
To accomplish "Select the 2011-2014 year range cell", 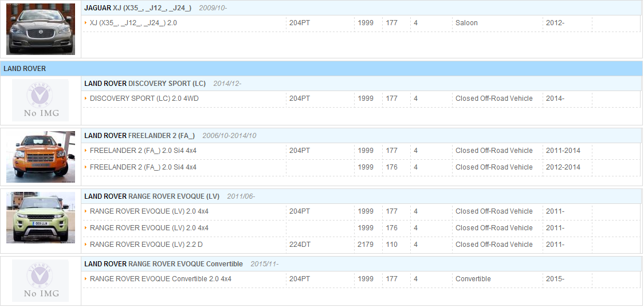I will coord(563,151).
